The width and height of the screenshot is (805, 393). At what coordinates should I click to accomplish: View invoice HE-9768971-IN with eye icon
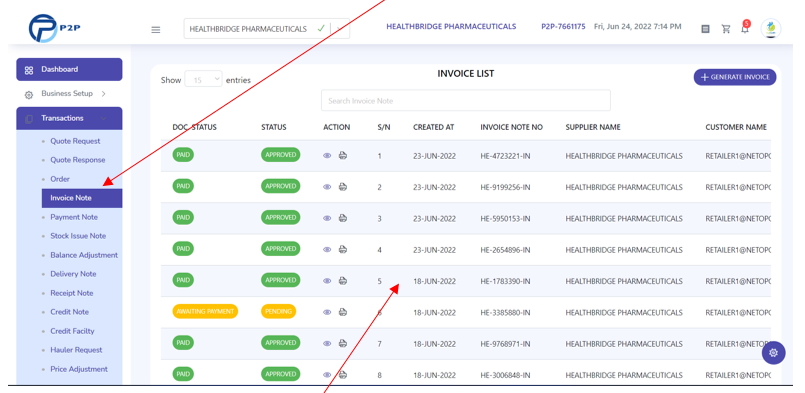click(x=327, y=344)
